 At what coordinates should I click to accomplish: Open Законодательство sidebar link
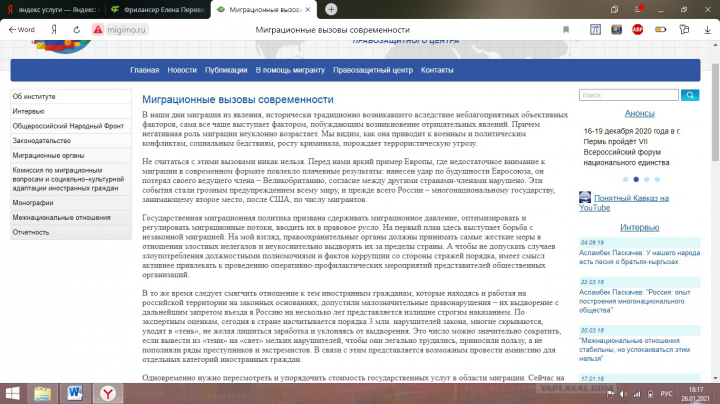pyautogui.click(x=71, y=140)
